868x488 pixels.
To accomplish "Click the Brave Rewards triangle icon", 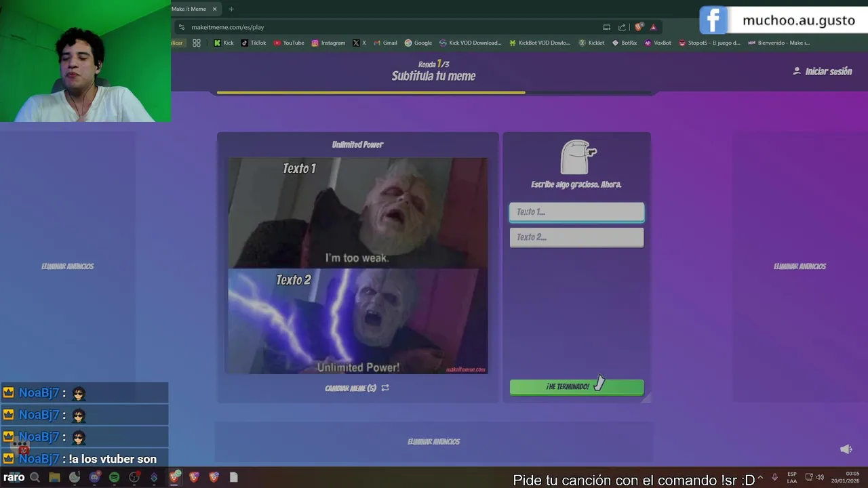I will pyautogui.click(x=653, y=27).
